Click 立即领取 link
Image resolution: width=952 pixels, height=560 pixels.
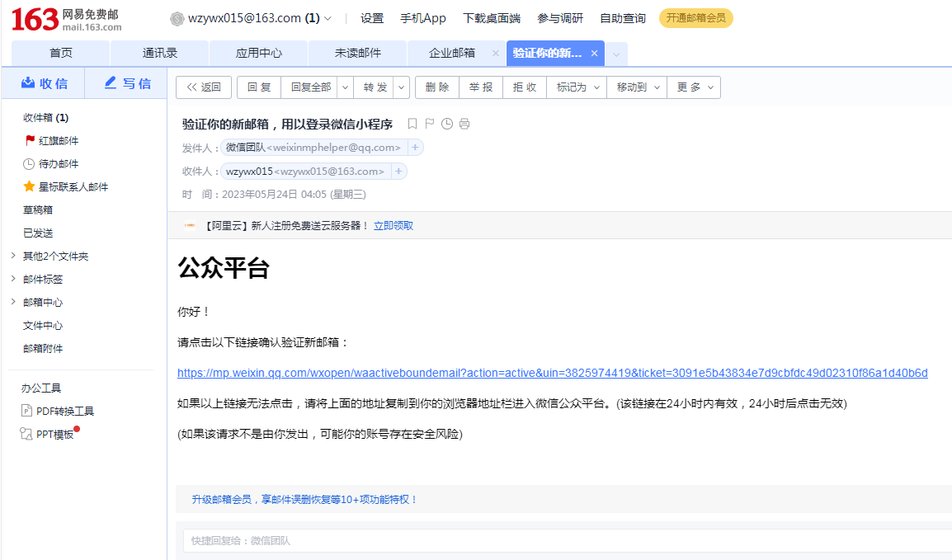[394, 226]
